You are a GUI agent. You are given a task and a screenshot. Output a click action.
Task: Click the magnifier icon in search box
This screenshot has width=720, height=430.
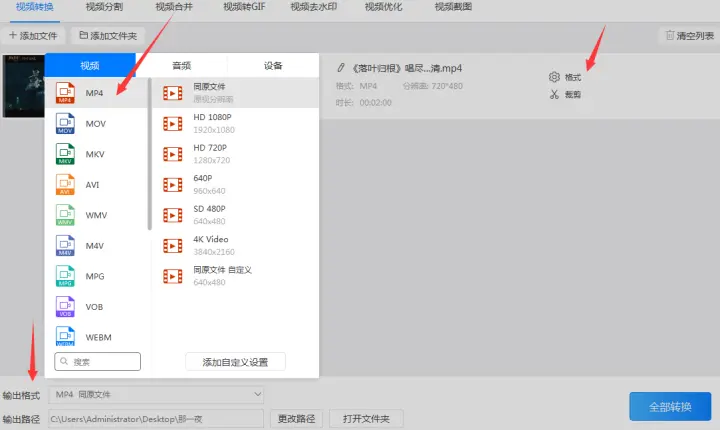click(x=64, y=362)
